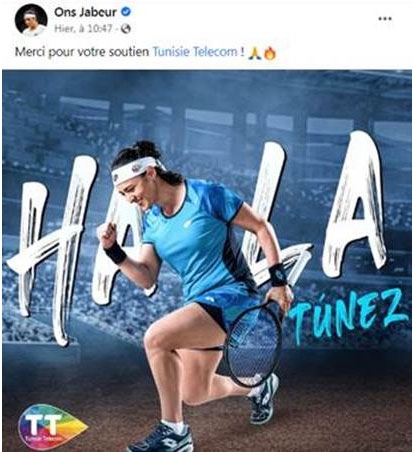Click the blue verified badge icon
413x452 pixels.
(126, 12)
